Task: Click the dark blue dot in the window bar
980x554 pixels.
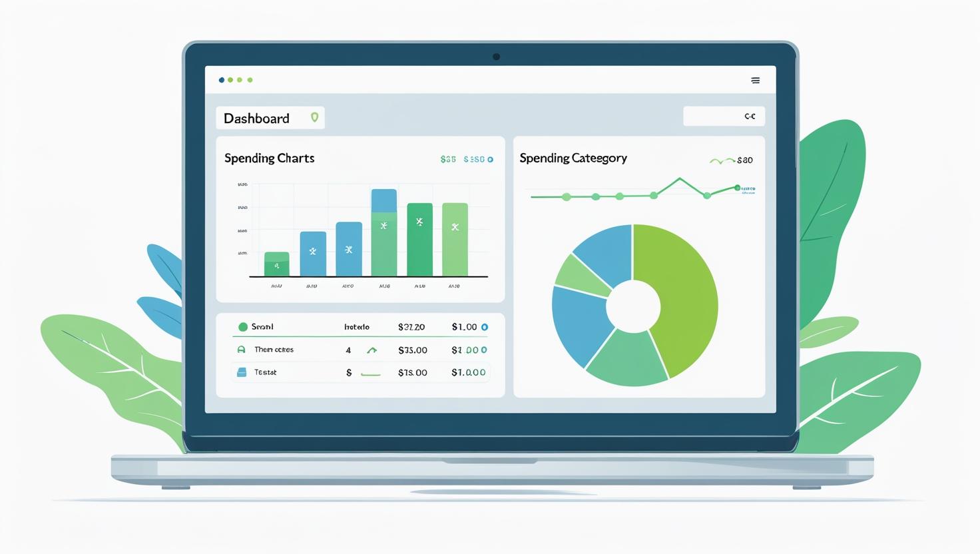Action: tap(222, 80)
